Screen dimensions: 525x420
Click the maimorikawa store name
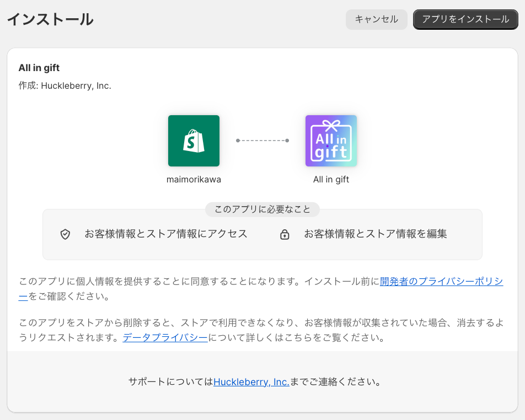coord(194,180)
